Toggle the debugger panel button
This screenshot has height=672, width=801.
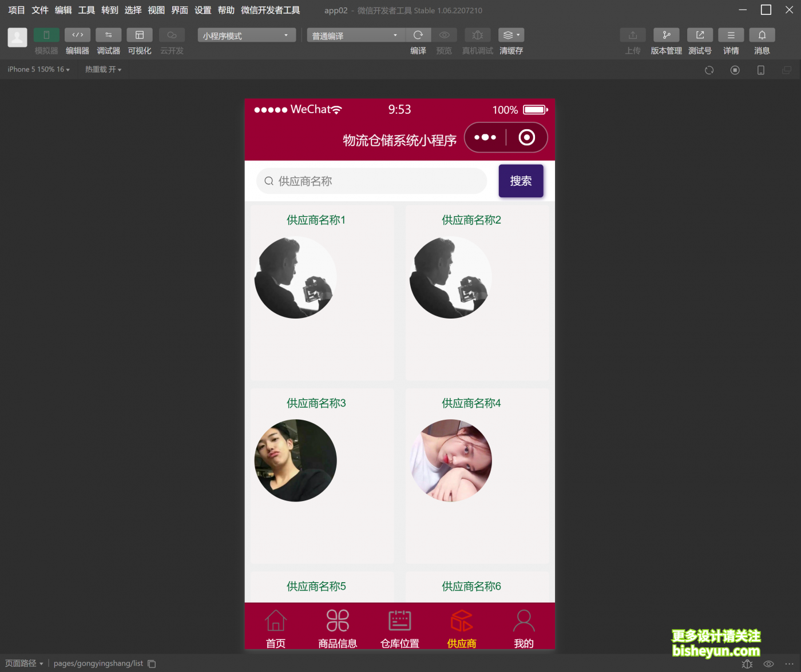(x=109, y=35)
